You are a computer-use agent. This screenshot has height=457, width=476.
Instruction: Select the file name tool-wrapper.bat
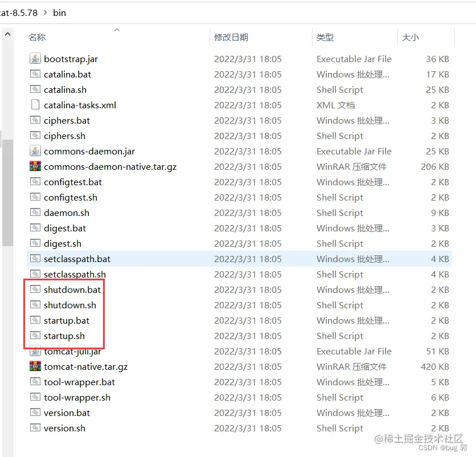click(x=79, y=382)
